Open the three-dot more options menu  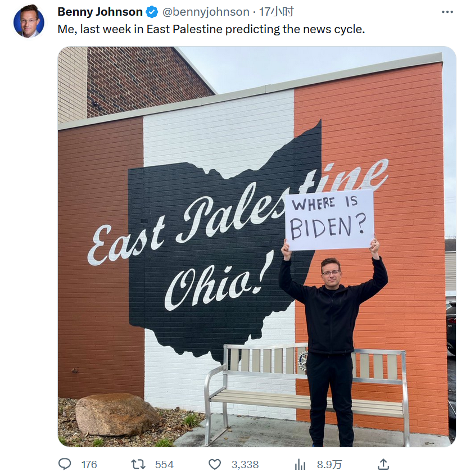tap(447, 12)
